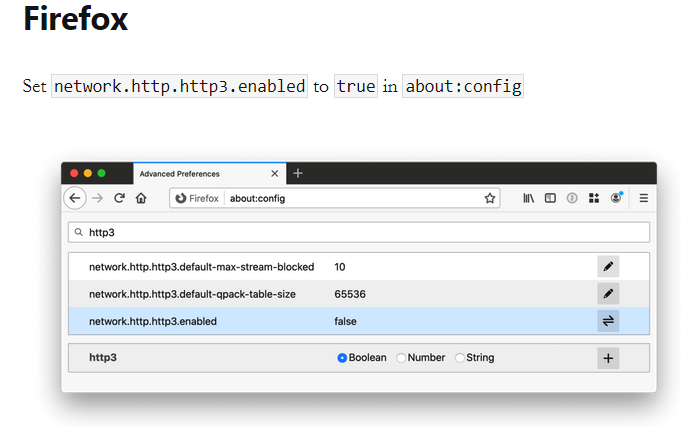The height and width of the screenshot is (427, 681).
Task: Select the network.http.http3.enabled preference name
Action: tap(153, 321)
